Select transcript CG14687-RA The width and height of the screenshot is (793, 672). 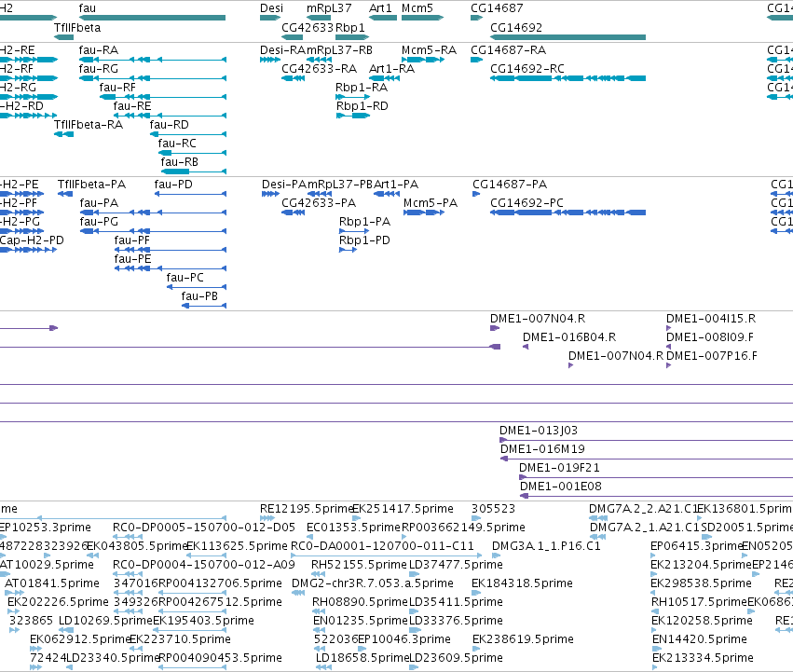tap(508, 50)
